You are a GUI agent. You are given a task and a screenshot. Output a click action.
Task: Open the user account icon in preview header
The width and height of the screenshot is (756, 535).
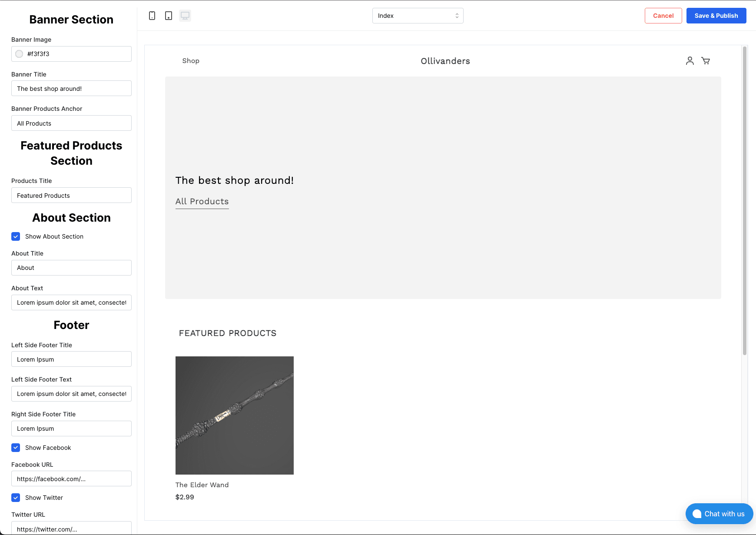[x=690, y=61]
